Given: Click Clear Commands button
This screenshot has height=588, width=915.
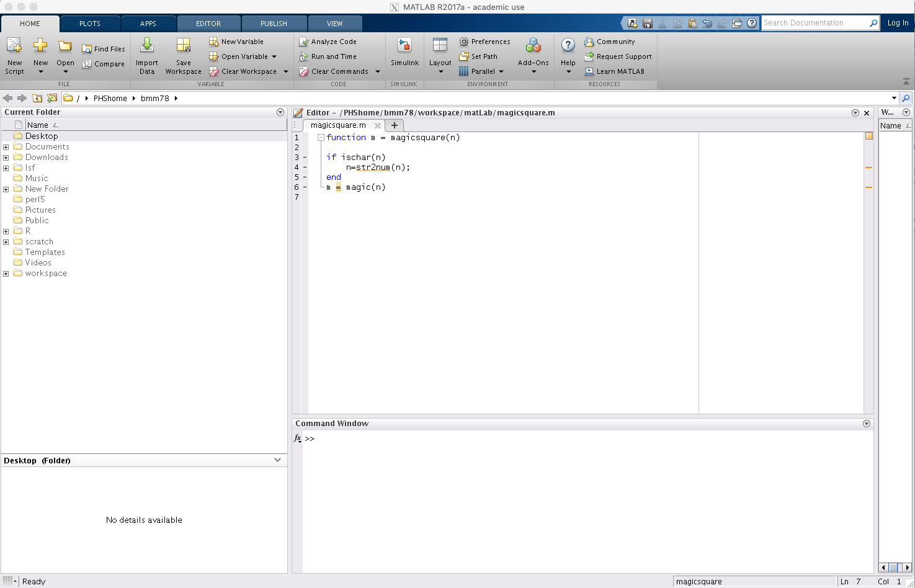Looking at the screenshot, I should tap(334, 71).
